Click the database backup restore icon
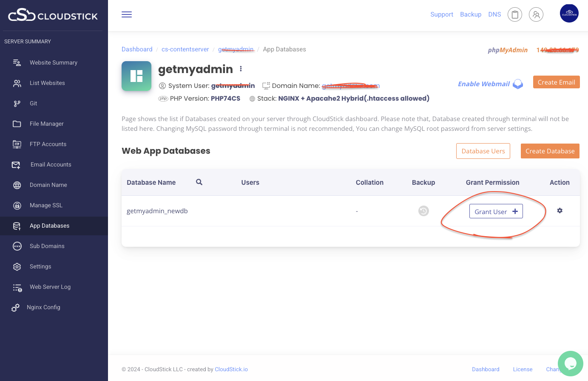 point(423,211)
